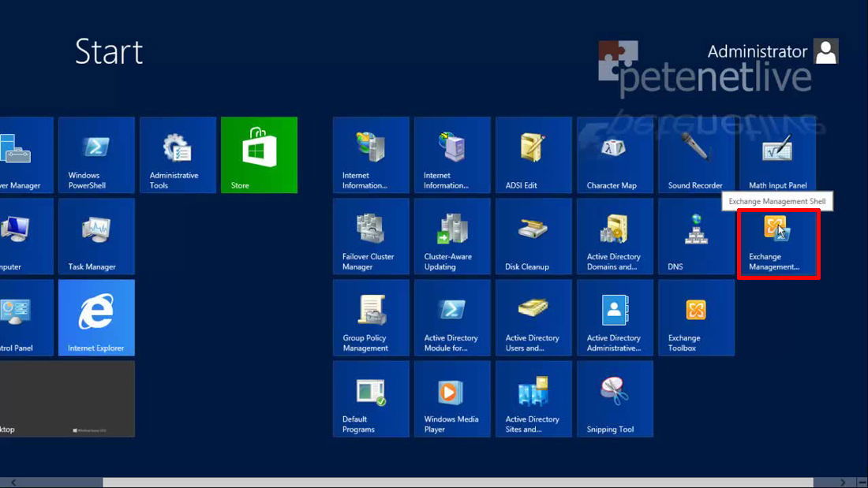Image resolution: width=868 pixels, height=488 pixels.
Task: Open the Failover Cluster Manager tile
Action: (x=371, y=237)
